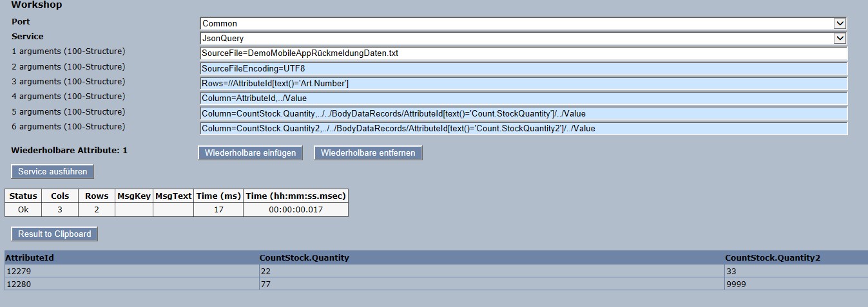
Task: Open the Service dropdown showing JsonQuery
Action: click(x=523, y=38)
